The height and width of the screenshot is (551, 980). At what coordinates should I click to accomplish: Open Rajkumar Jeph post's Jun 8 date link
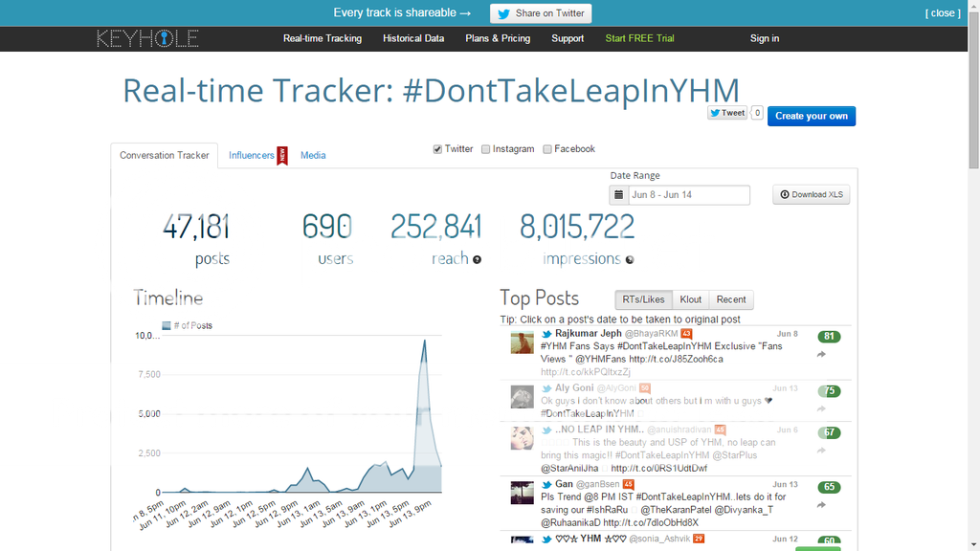tap(787, 334)
